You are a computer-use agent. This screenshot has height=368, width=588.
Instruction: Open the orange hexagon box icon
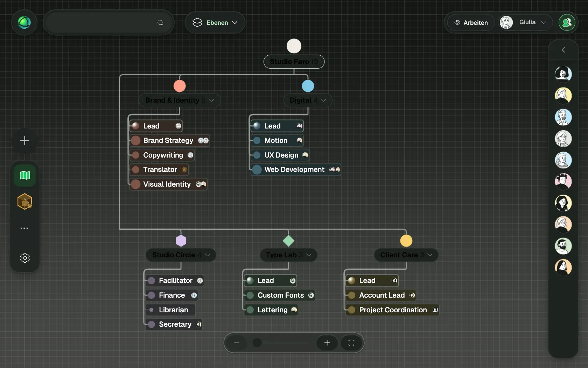tap(25, 202)
